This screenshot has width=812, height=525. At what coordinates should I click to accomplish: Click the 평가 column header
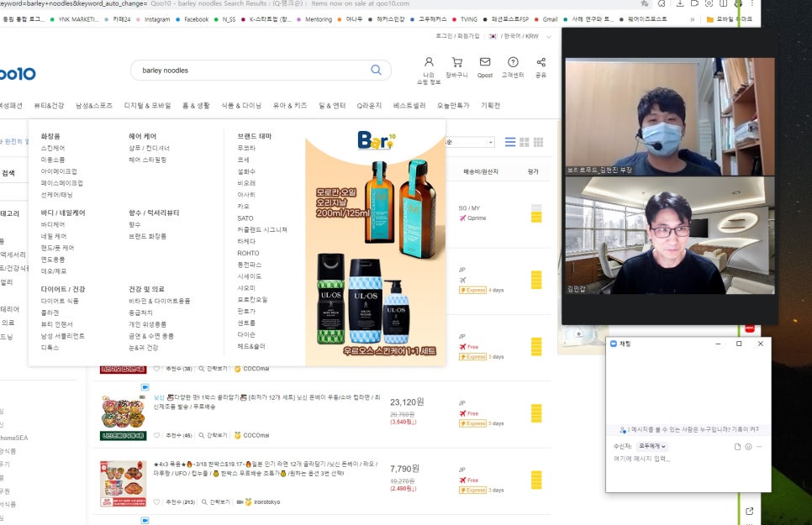coord(533,172)
